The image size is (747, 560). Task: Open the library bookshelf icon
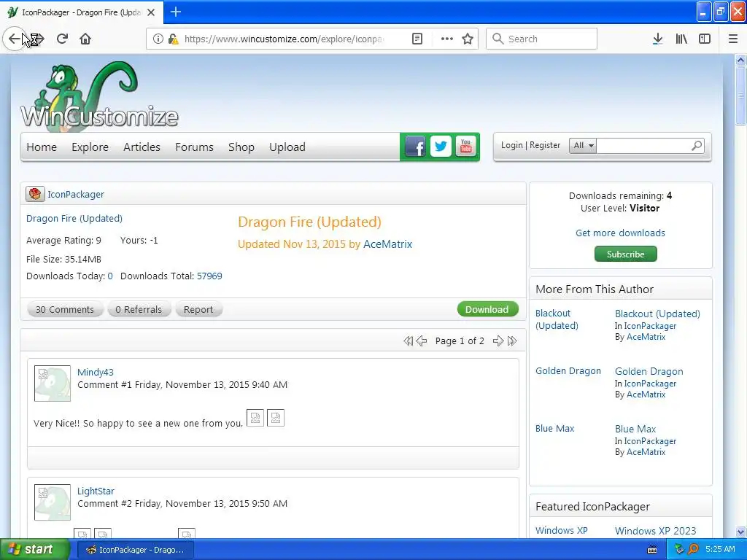click(x=681, y=39)
